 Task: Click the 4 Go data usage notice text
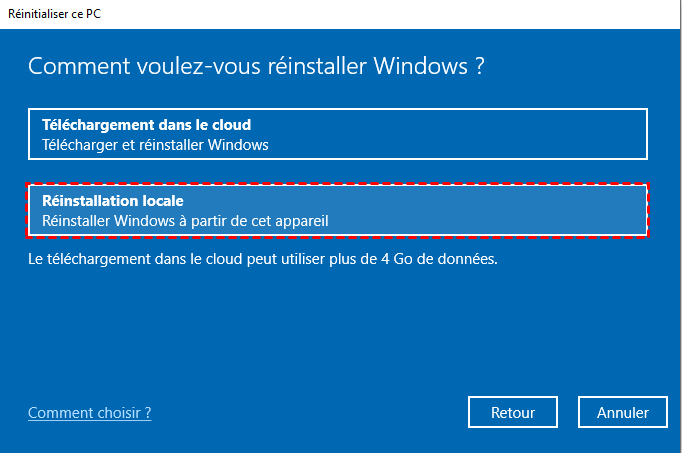262,259
